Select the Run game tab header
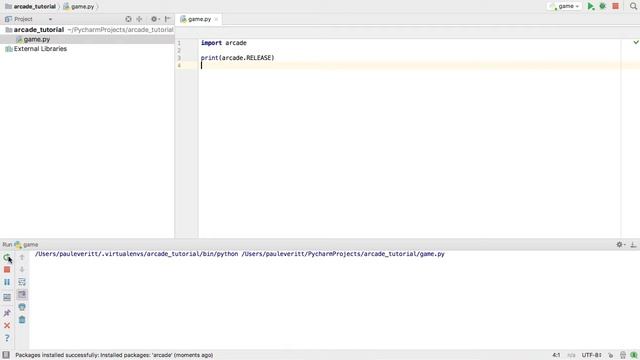This screenshot has height=360, width=640. [27, 244]
